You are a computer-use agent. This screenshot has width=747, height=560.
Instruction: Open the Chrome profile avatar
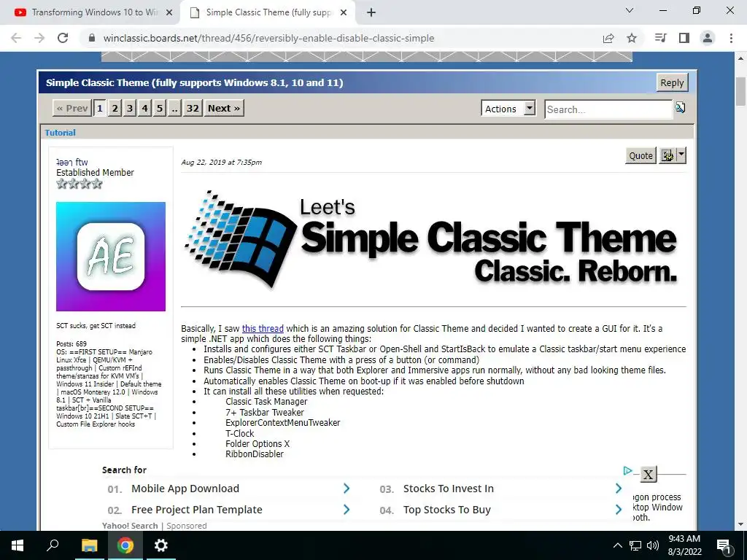pos(708,38)
